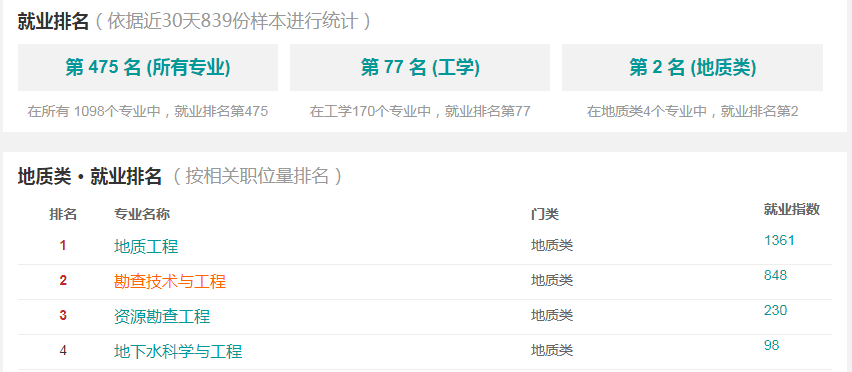
Task: Click employment index value 848
Action: (775, 275)
